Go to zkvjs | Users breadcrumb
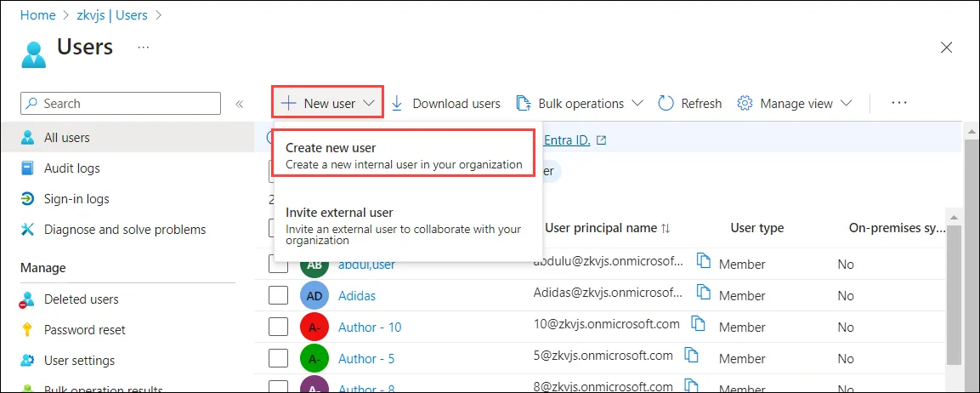 click(112, 15)
